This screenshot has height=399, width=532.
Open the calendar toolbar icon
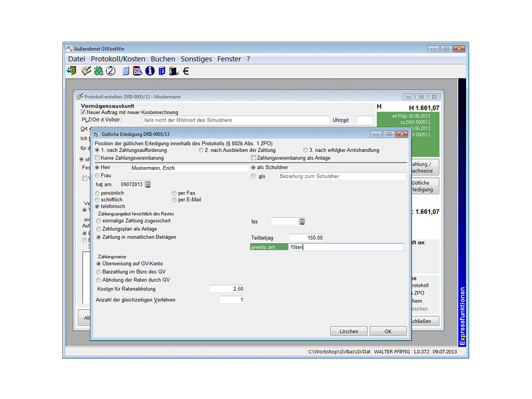pos(138,71)
